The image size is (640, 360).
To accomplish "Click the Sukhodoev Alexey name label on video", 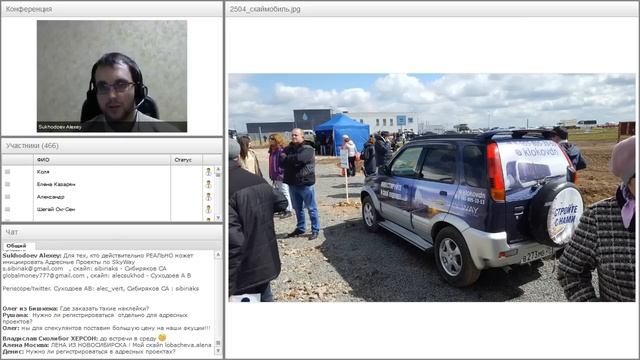I will (60, 127).
